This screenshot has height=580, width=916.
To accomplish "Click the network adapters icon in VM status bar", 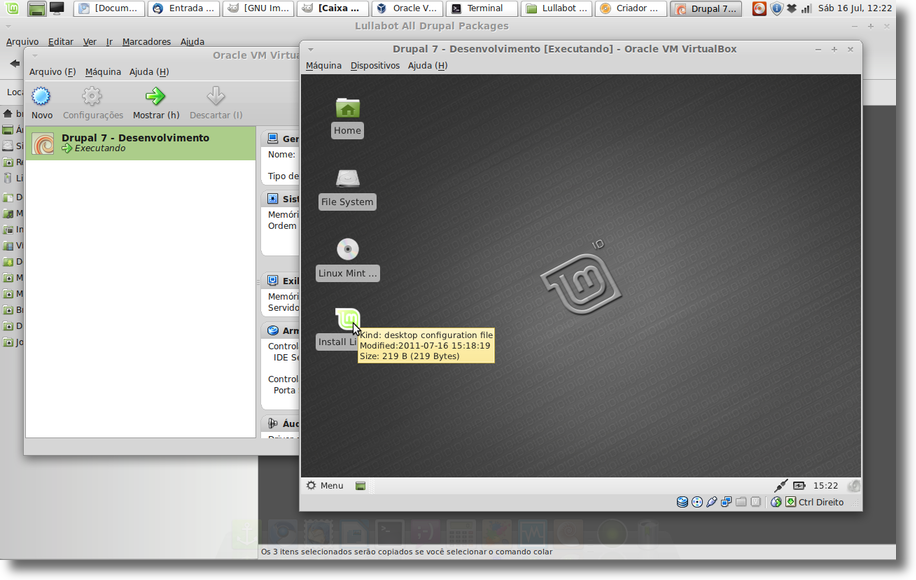I will coord(726,502).
